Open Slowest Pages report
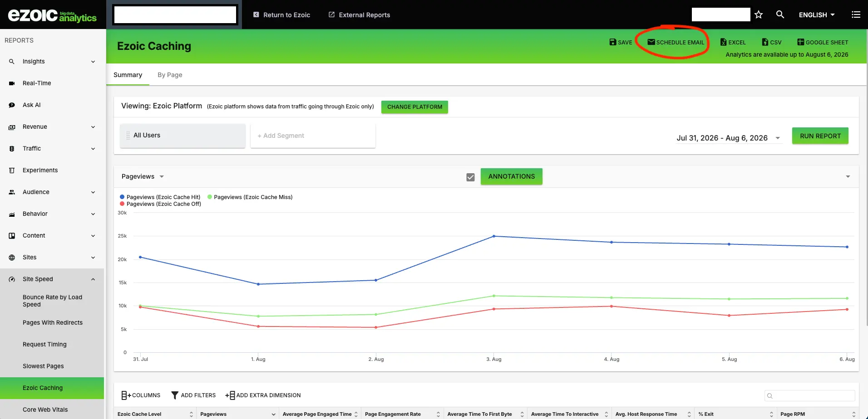 (x=43, y=366)
